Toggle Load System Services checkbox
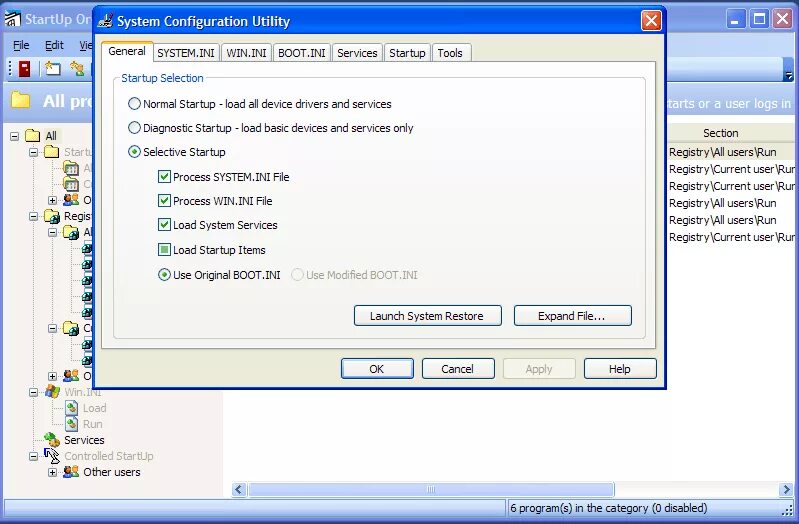Image resolution: width=799 pixels, height=524 pixels. [164, 225]
